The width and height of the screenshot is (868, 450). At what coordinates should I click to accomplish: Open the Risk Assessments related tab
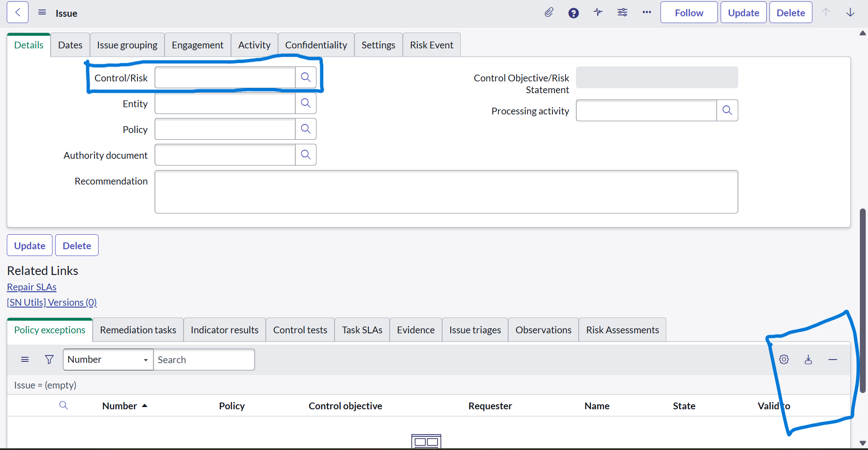623,330
